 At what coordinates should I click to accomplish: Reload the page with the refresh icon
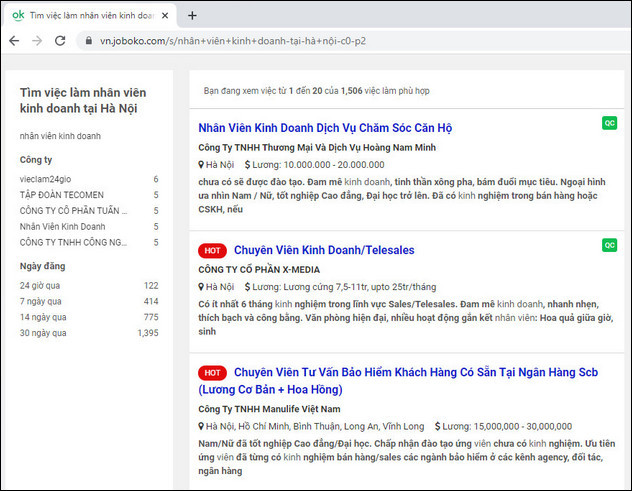[x=60, y=41]
